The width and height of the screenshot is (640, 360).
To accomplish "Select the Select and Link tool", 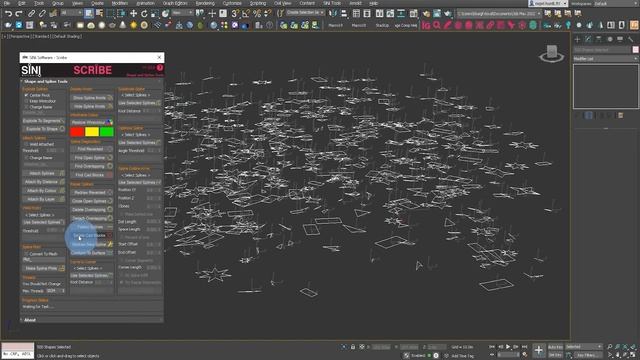I will click(x=31, y=13).
